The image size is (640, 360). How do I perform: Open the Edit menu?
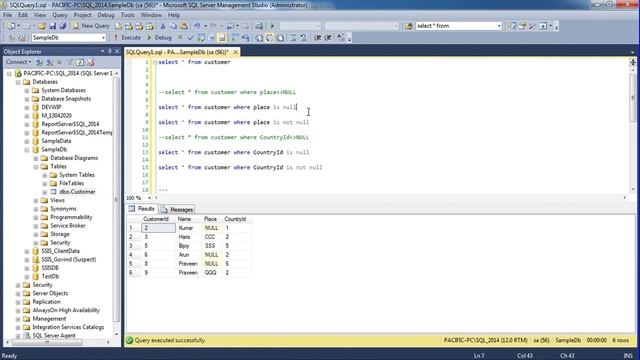point(23,15)
